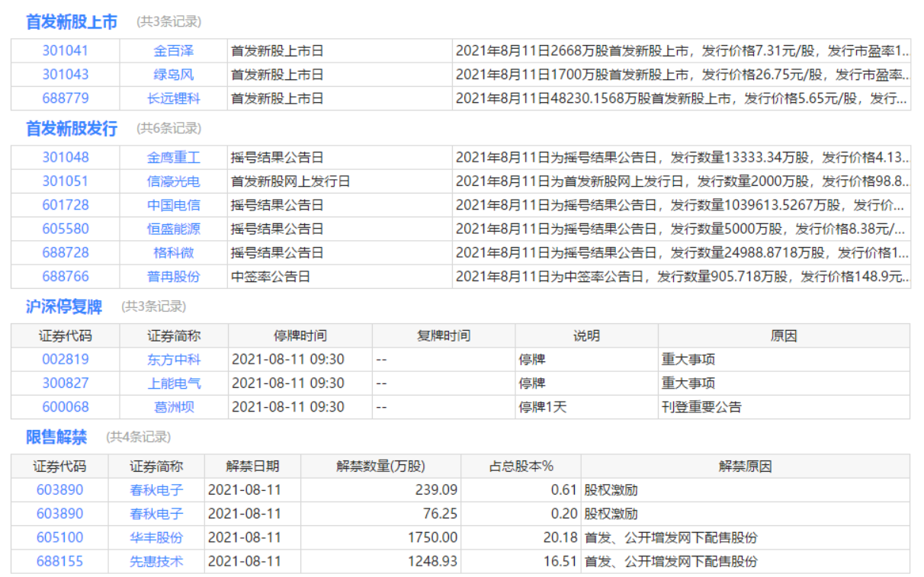Viewport: 924px width, 577px height.
Task: Open the 长远锂科 stock page
Action: click(173, 98)
